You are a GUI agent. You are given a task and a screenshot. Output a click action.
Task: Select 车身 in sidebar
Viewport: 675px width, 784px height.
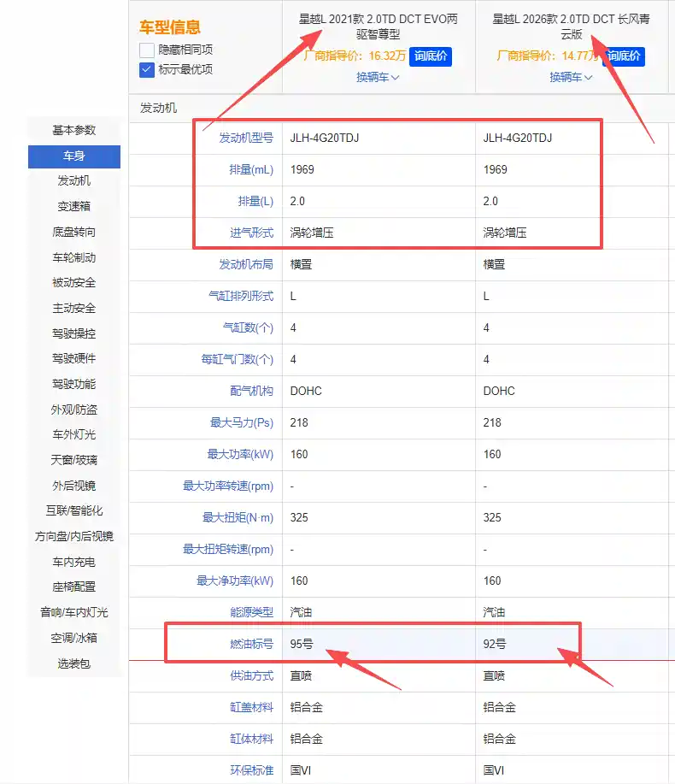(x=74, y=156)
